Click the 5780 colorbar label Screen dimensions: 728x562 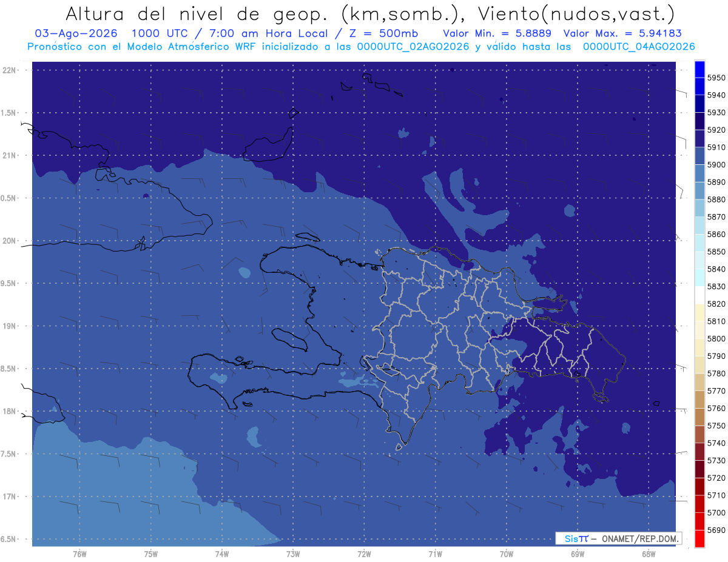(716, 373)
